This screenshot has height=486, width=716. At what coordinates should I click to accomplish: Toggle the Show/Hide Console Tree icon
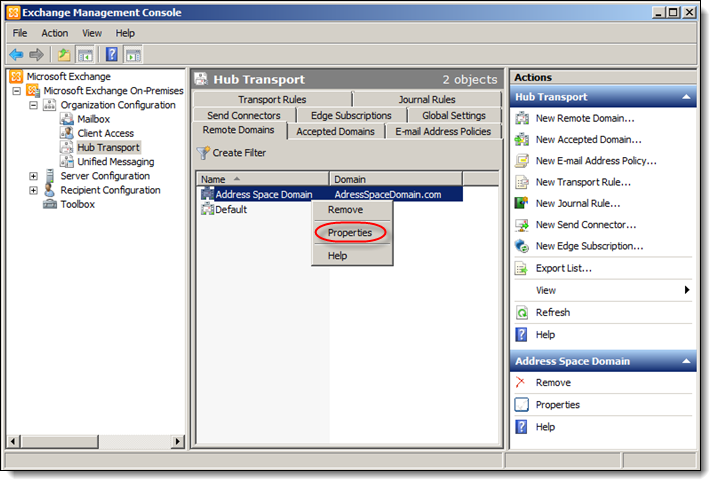point(85,55)
